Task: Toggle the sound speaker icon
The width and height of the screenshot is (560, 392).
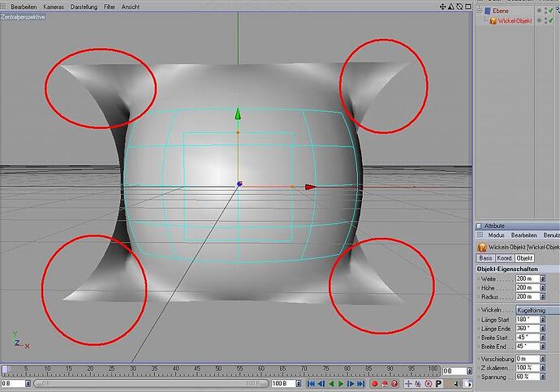Action: [x=457, y=384]
